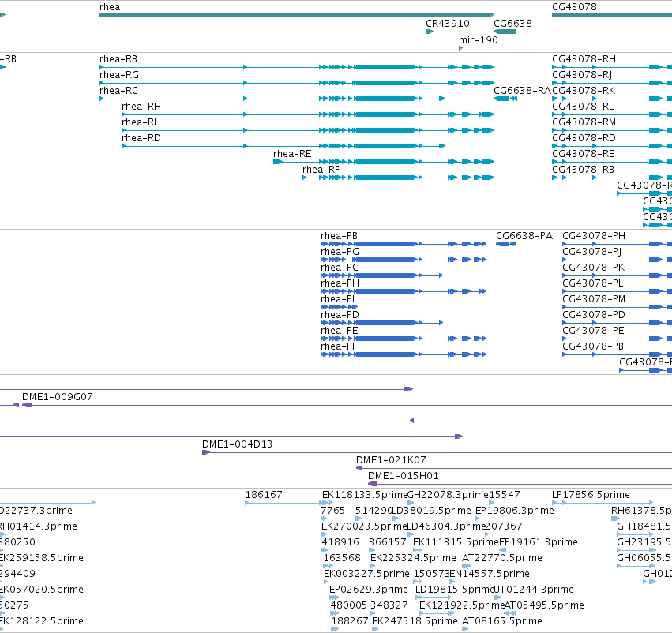The height and width of the screenshot is (633, 672).
Task: Open the EK118133.5prime EST label
Action: pyautogui.click(x=365, y=495)
